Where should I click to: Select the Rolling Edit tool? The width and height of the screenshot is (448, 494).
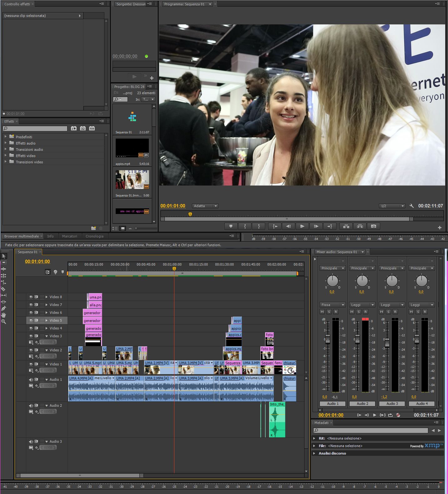[x=4, y=276]
